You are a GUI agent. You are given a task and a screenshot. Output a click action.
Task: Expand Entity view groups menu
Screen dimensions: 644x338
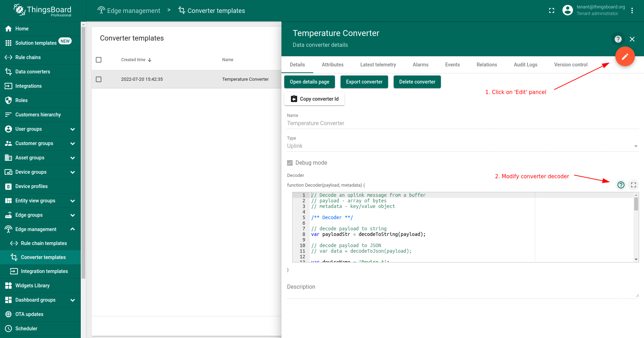coord(72,201)
